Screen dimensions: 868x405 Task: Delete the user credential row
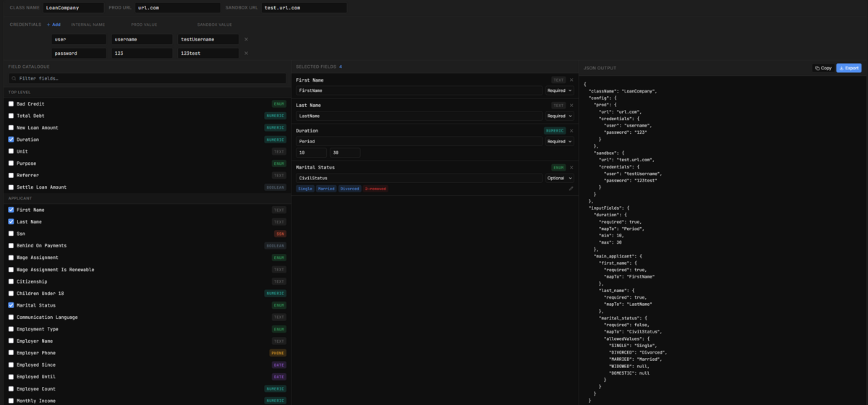click(246, 40)
